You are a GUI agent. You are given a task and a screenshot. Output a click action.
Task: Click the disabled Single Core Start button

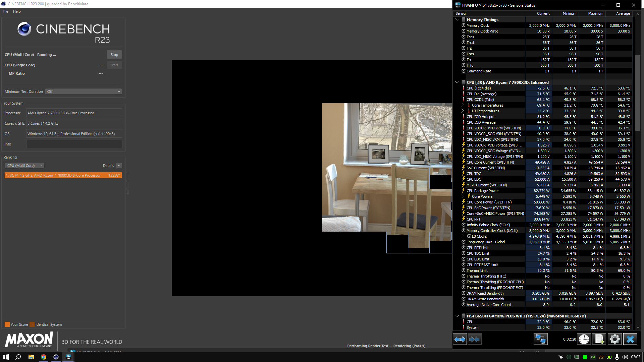[114, 65]
